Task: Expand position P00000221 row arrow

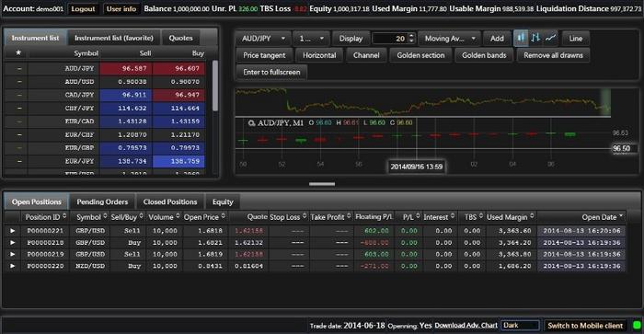Action: click(13, 231)
